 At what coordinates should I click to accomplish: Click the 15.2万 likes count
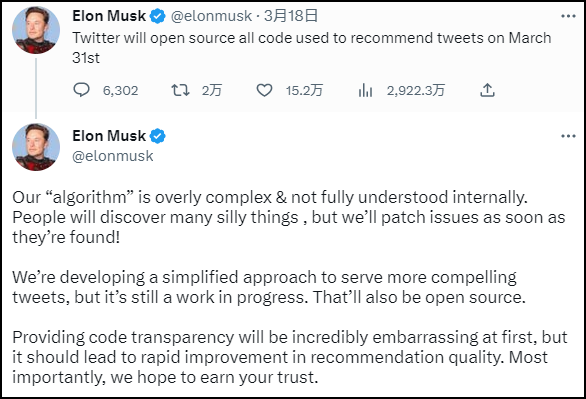tap(304, 90)
